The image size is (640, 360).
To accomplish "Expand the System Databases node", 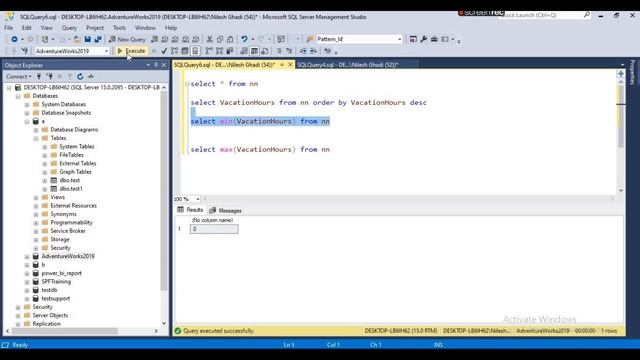I will click(27, 104).
